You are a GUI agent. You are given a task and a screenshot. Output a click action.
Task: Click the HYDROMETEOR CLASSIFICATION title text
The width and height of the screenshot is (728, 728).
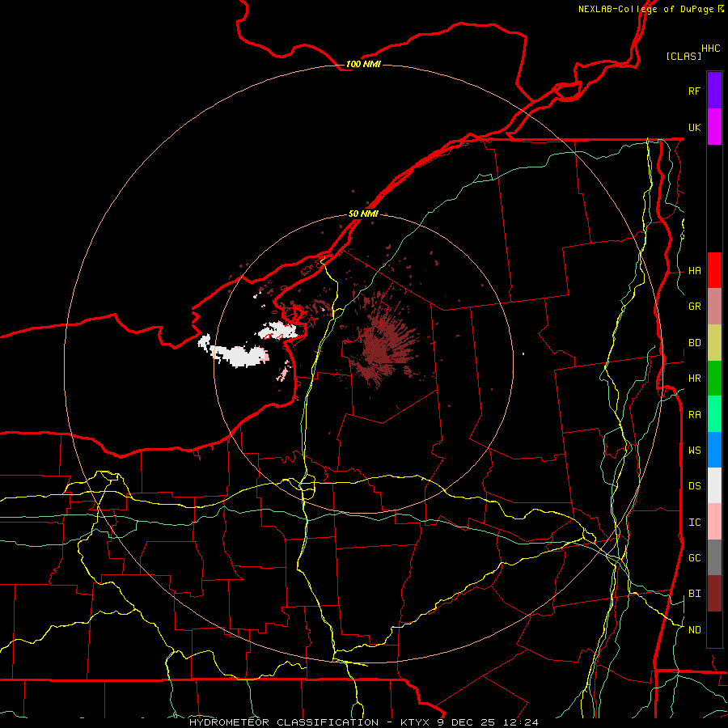(x=284, y=722)
